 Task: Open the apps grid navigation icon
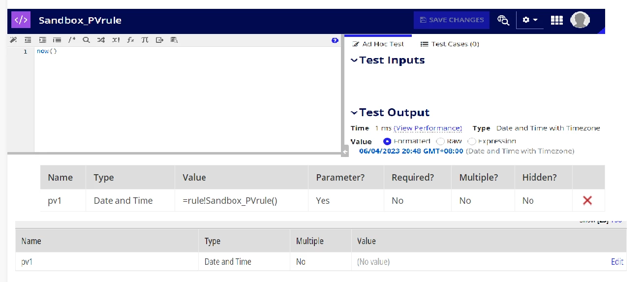[556, 20]
